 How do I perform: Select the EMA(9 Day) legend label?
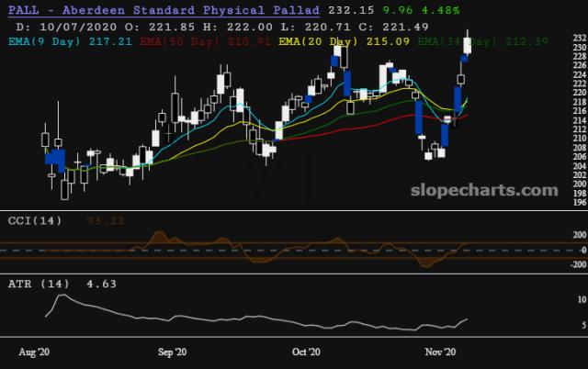pos(48,41)
